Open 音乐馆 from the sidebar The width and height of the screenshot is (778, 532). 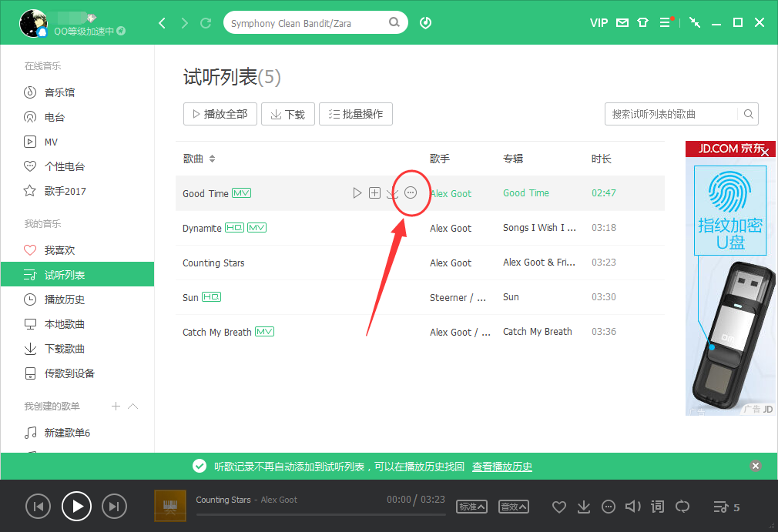(58, 92)
